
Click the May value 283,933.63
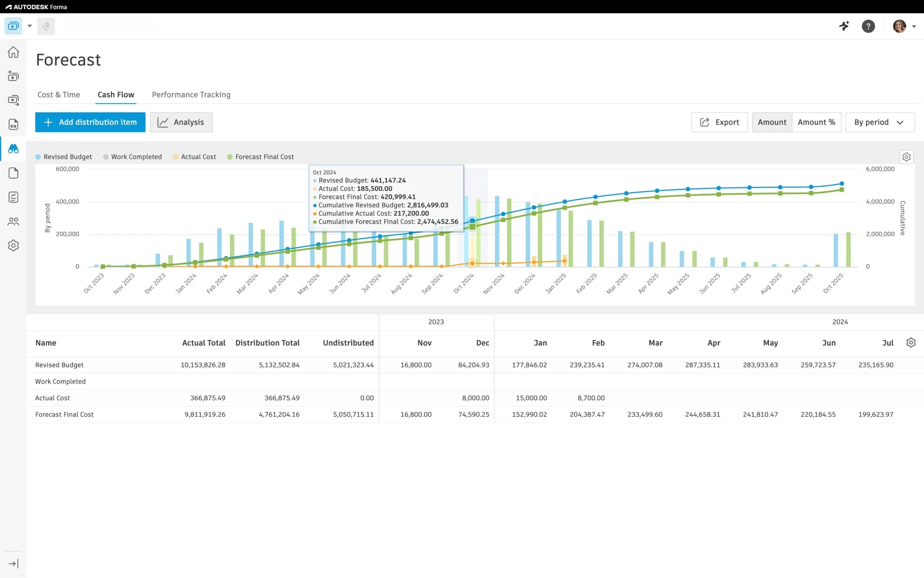pyautogui.click(x=760, y=365)
